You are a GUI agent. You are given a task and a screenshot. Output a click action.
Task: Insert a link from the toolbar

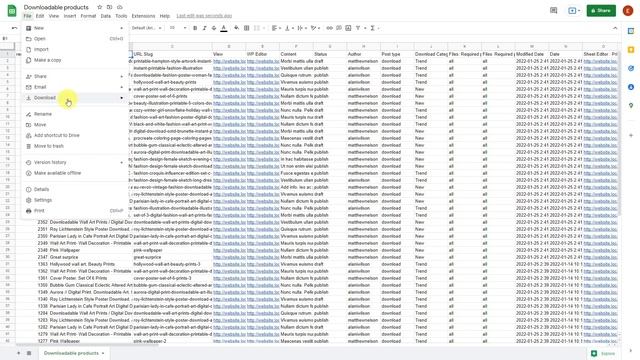[x=329, y=28]
